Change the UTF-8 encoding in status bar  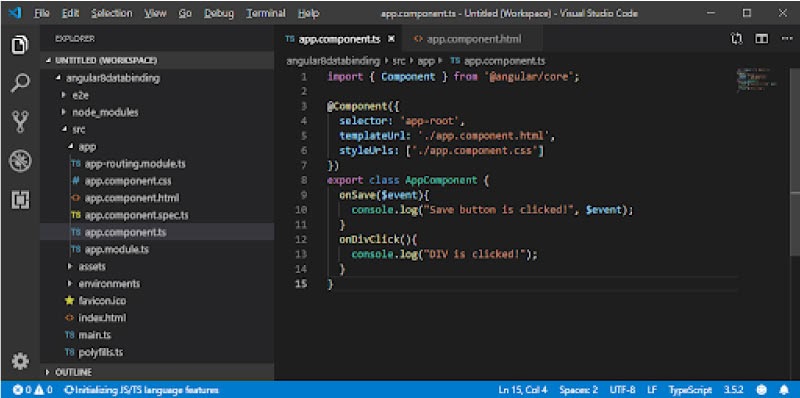pos(622,390)
